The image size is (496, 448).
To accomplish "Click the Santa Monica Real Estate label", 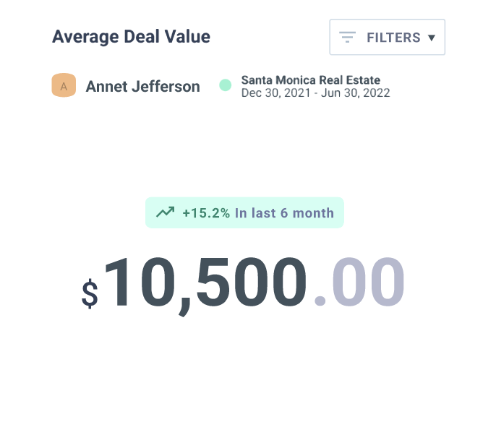I will tap(310, 80).
